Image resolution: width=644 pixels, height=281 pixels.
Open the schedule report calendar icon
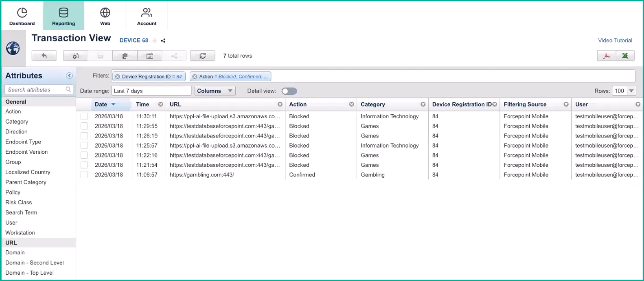(149, 56)
